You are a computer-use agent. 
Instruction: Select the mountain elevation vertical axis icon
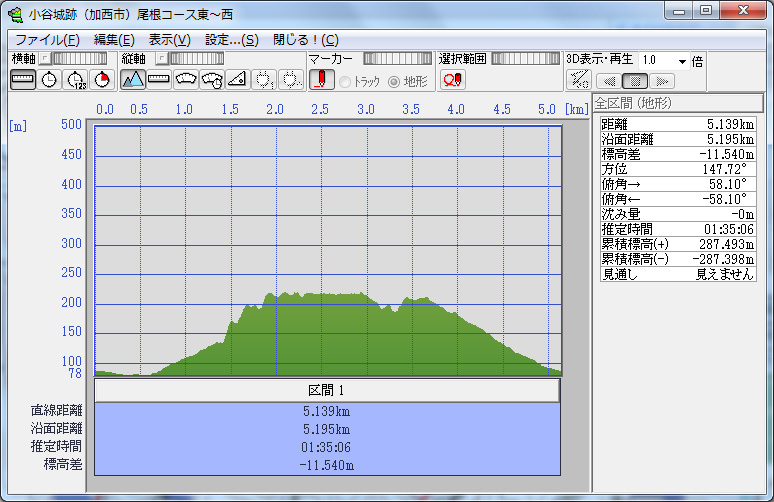[x=133, y=79]
